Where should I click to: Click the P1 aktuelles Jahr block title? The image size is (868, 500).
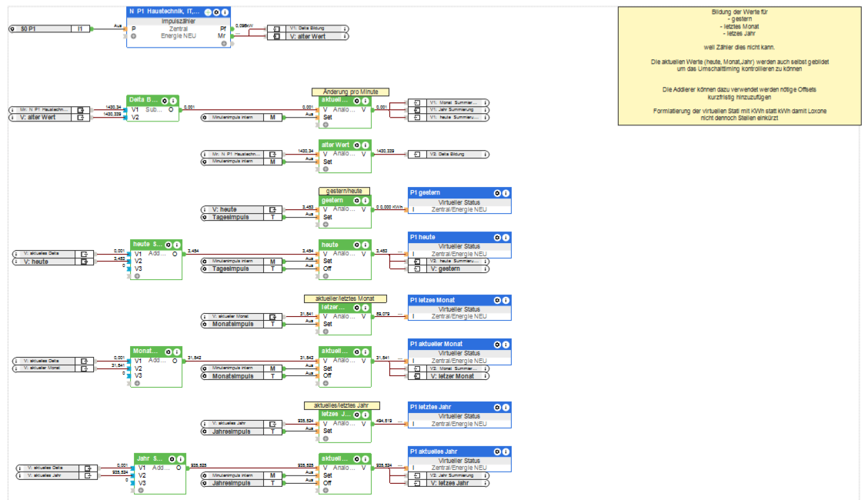(434, 452)
